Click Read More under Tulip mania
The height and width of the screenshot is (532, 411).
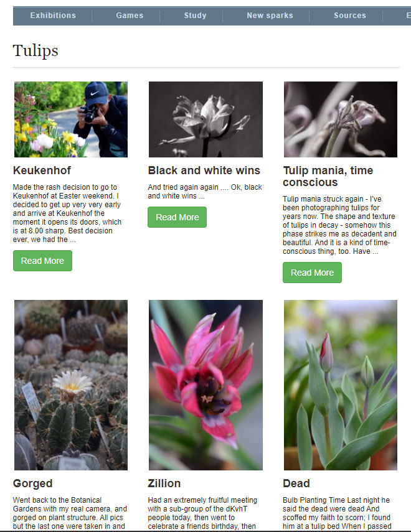coord(312,273)
